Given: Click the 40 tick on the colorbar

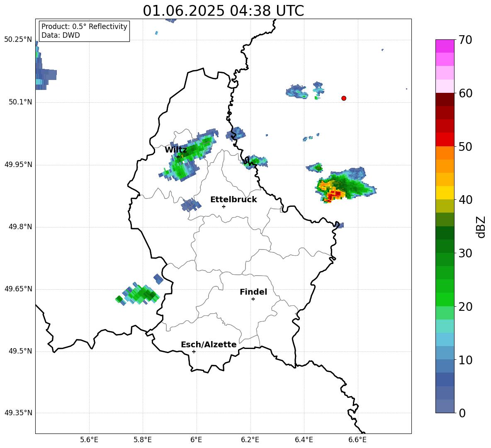Looking at the screenshot, I should click(x=465, y=200).
